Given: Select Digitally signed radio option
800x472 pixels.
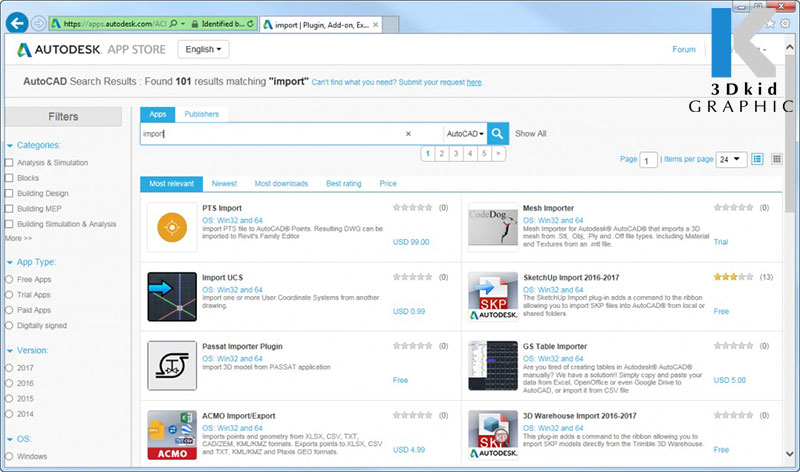Looking at the screenshot, I should point(9,326).
